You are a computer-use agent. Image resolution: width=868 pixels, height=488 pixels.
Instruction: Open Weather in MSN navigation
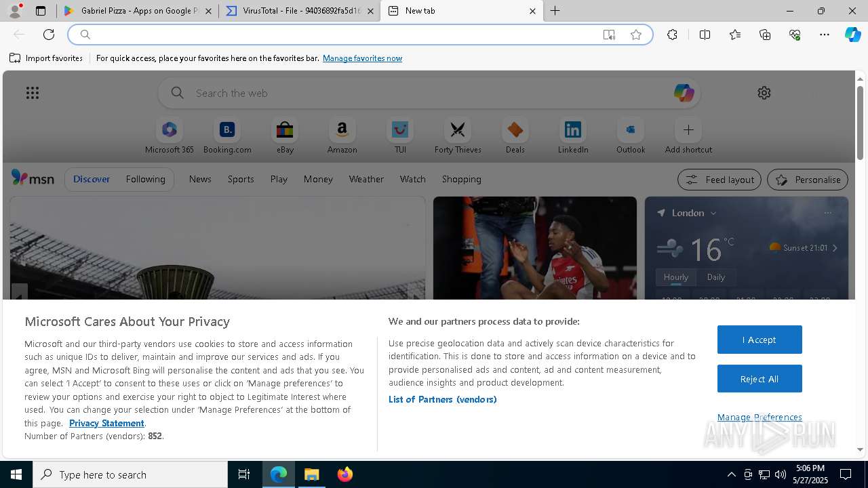point(366,179)
